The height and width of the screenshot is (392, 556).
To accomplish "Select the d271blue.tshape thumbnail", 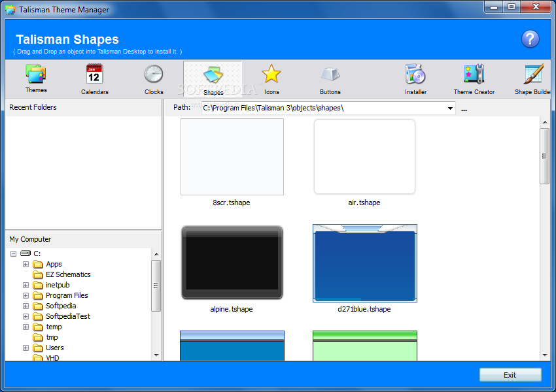I will tap(365, 263).
